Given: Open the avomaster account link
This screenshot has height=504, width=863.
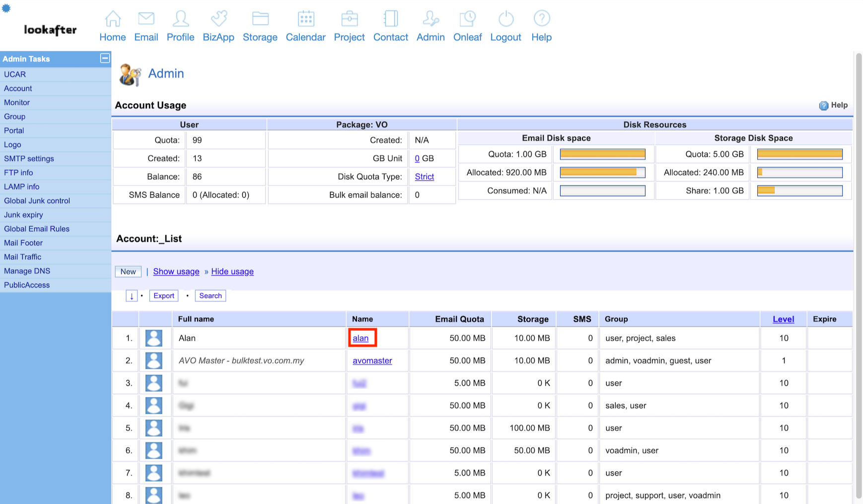Looking at the screenshot, I should pyautogui.click(x=372, y=360).
